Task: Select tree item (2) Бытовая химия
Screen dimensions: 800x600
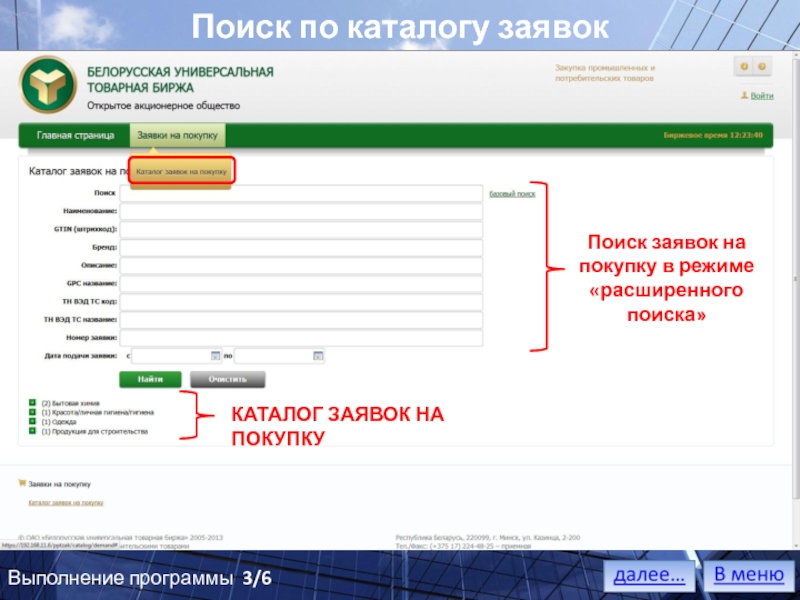Action: click(70, 403)
